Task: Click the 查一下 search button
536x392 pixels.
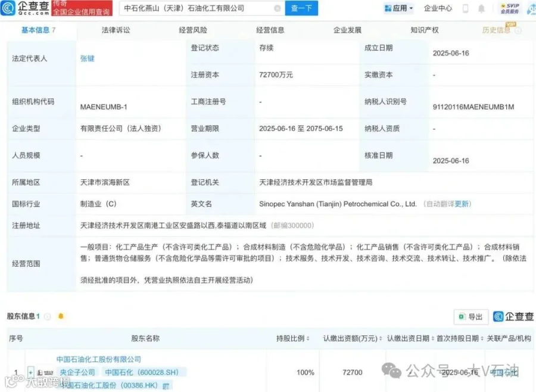Action: pyautogui.click(x=301, y=8)
